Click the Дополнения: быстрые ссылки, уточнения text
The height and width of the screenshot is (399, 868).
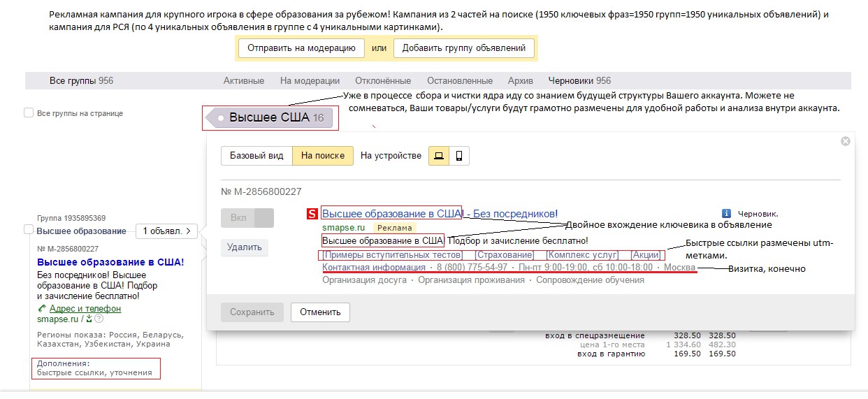94,368
